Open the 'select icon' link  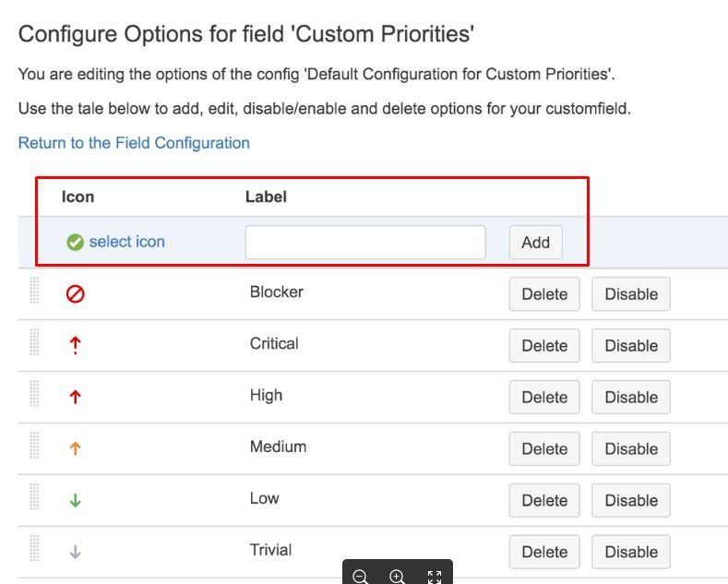point(127,242)
